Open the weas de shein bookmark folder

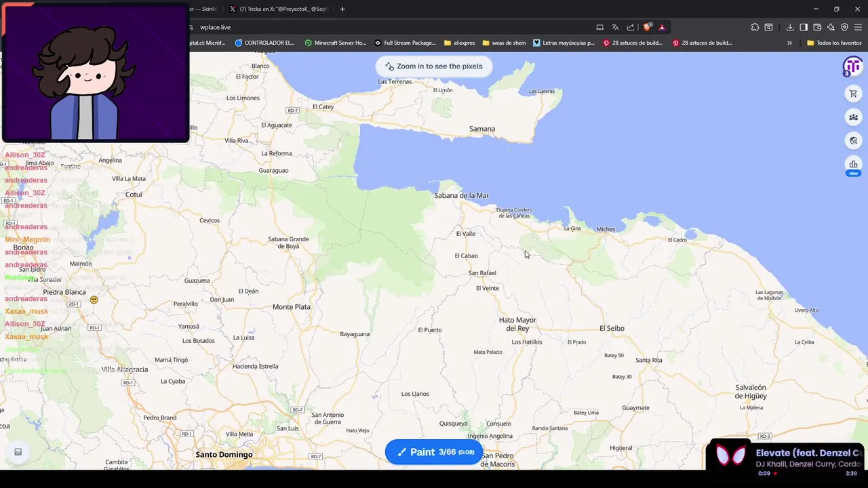[504, 43]
